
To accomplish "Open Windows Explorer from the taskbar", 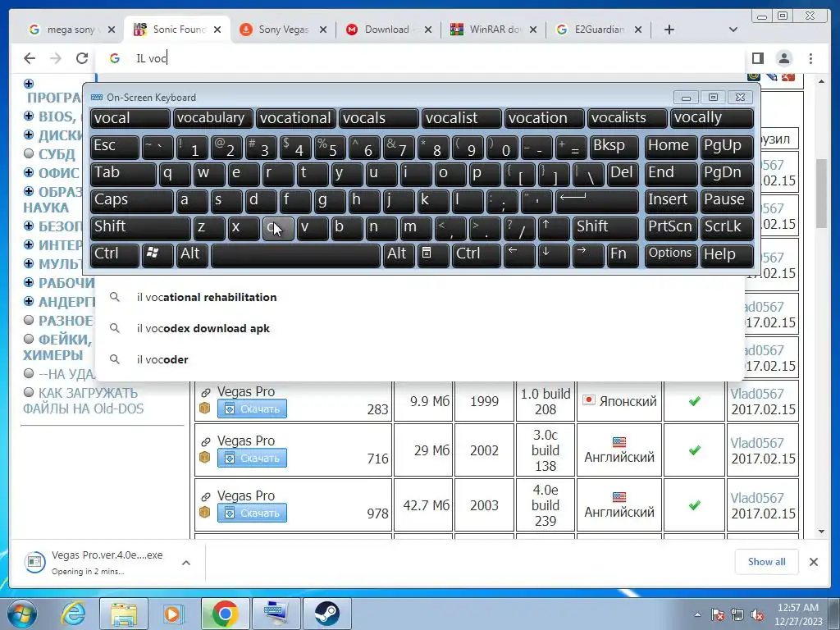I will (124, 614).
